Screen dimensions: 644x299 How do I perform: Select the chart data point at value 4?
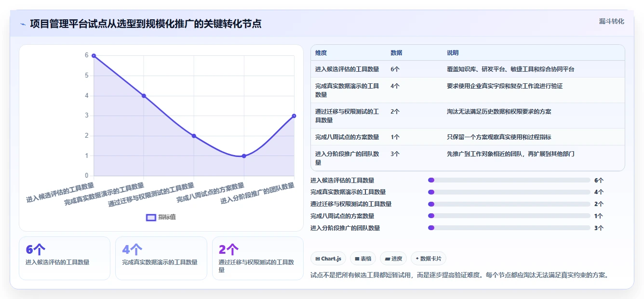[x=144, y=96]
